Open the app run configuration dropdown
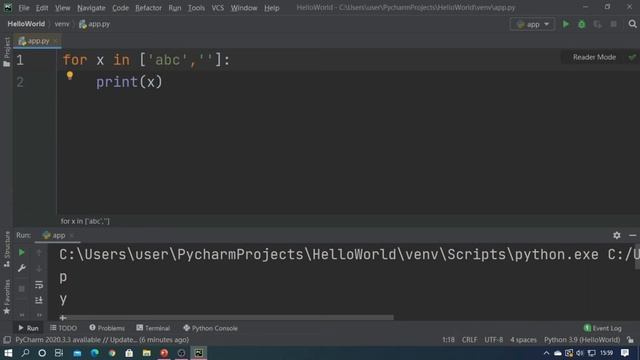The image size is (640, 360). click(x=532, y=24)
